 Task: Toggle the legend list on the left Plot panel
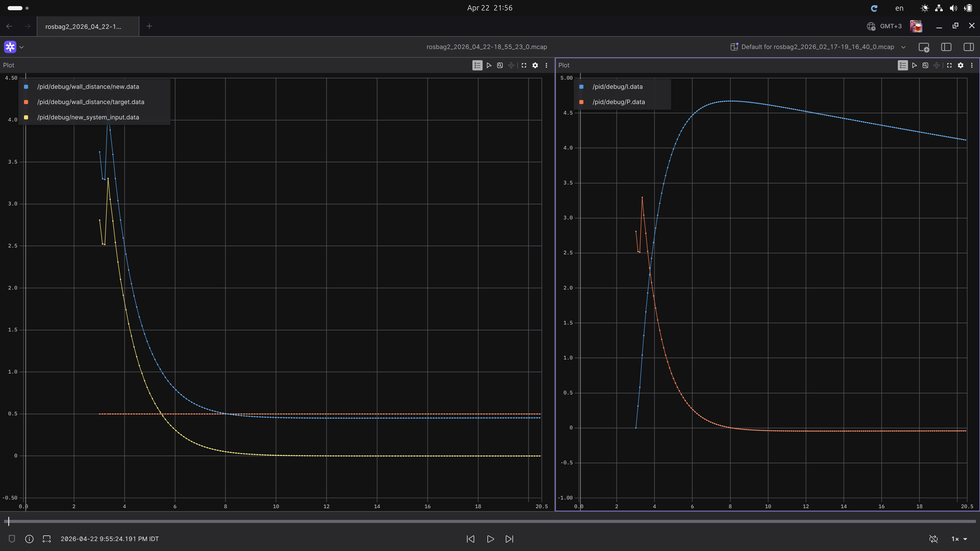click(x=477, y=65)
